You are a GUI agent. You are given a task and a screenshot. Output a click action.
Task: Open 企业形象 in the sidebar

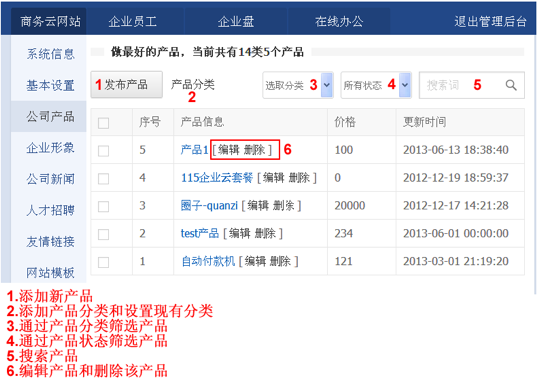[50, 148]
